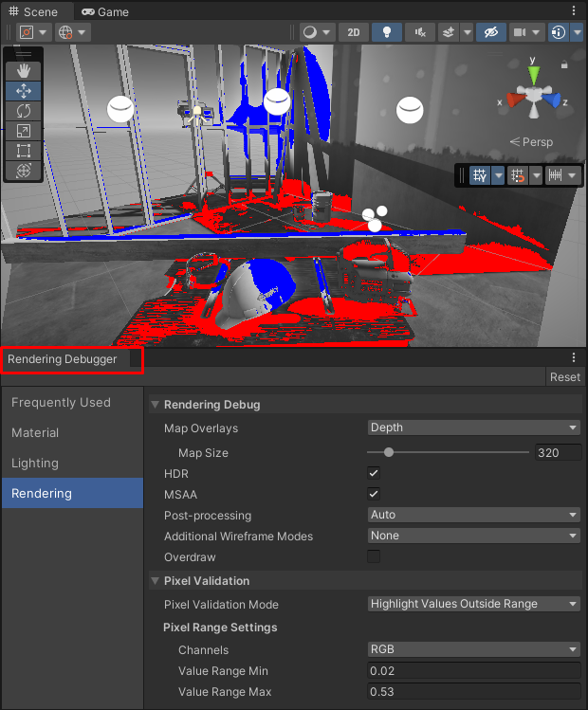Screen dimensions: 588x710
Task: Select the Move tool
Action: pyautogui.click(x=24, y=91)
